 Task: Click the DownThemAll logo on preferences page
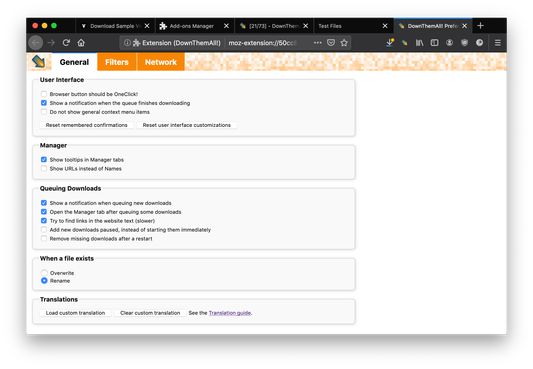coord(38,62)
